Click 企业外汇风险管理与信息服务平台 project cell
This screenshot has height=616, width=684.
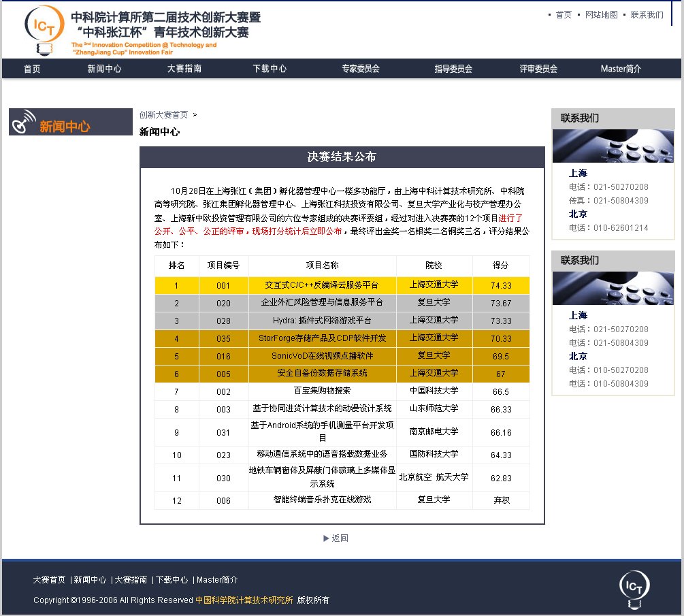tap(323, 303)
